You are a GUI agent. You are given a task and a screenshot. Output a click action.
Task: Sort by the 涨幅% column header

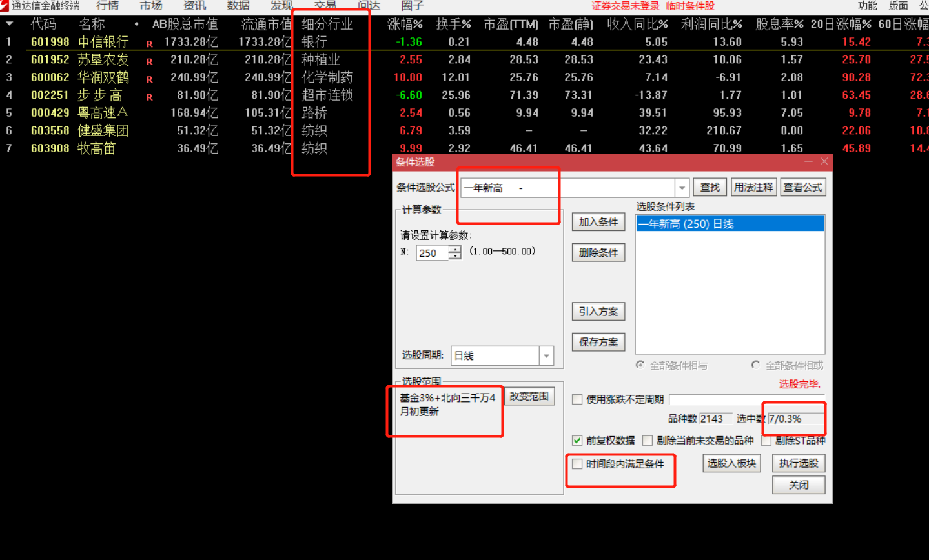pos(405,25)
